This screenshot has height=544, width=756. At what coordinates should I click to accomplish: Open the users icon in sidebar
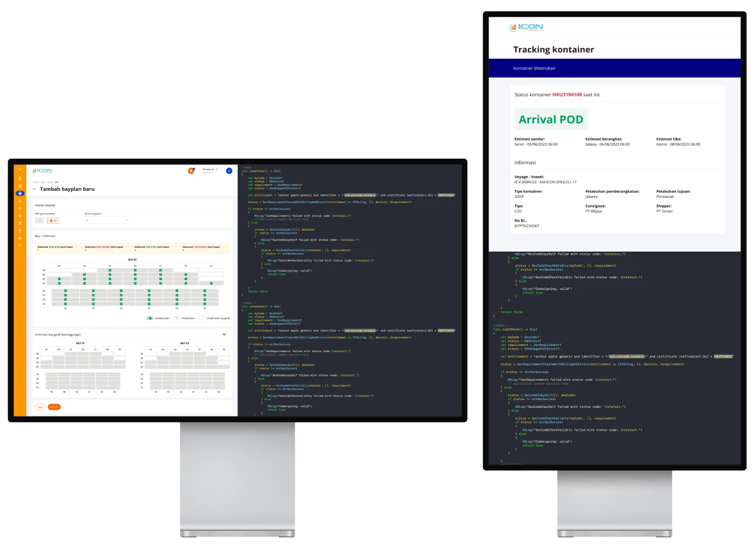[20, 201]
